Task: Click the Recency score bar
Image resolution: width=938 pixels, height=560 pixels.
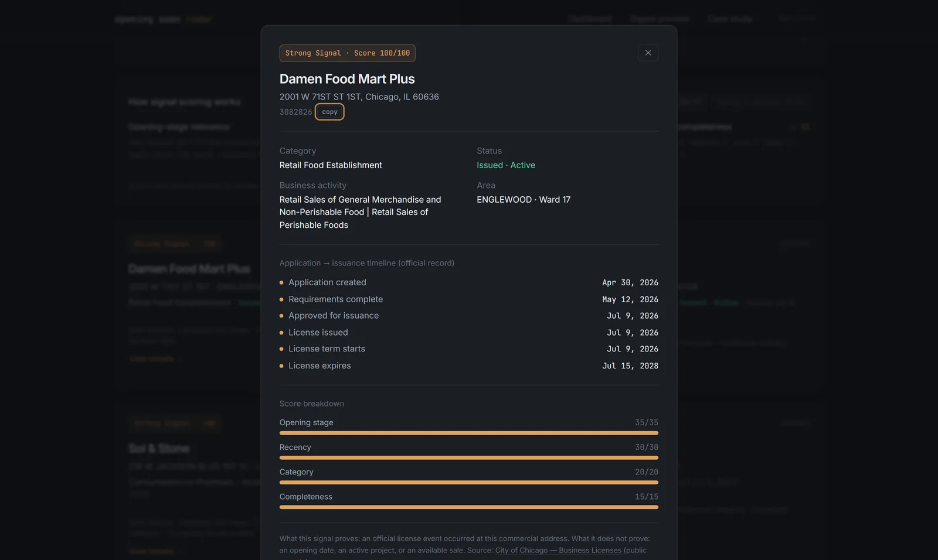Action: coord(469,457)
